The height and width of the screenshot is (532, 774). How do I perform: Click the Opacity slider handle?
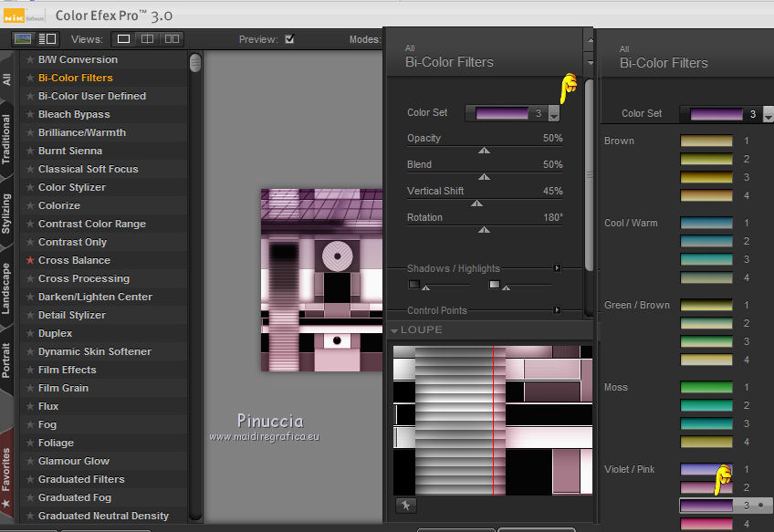tap(484, 151)
